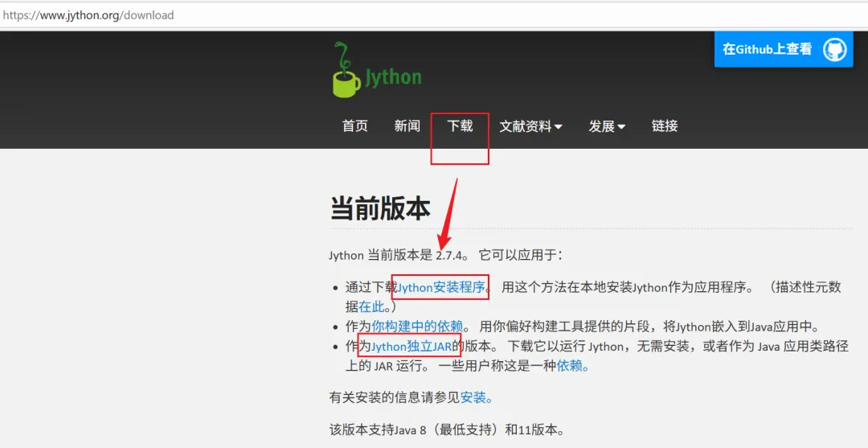The image size is (868, 448).
Task: Click the Jython独立JAR link
Action: coord(411,347)
